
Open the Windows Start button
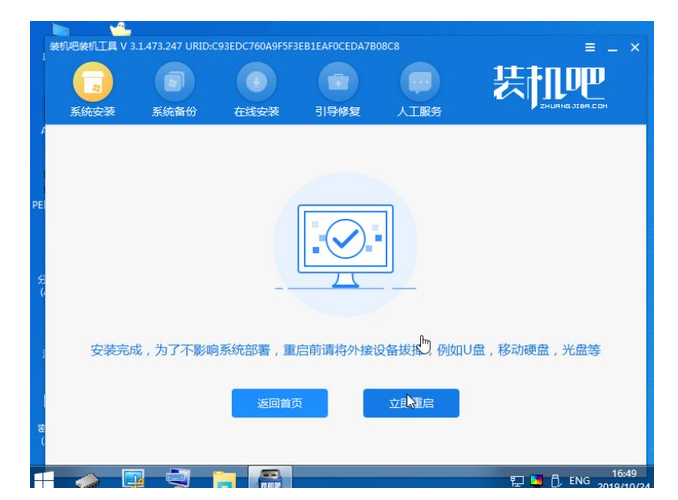click(44, 479)
